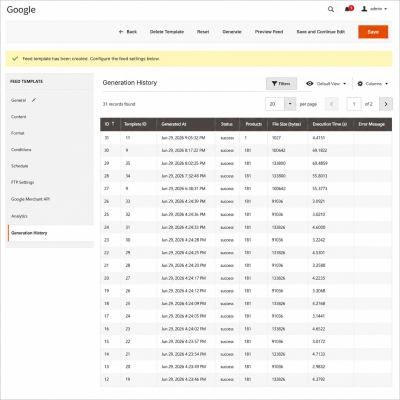
Task: Click the next page arrow
Action: pyautogui.click(x=386, y=104)
